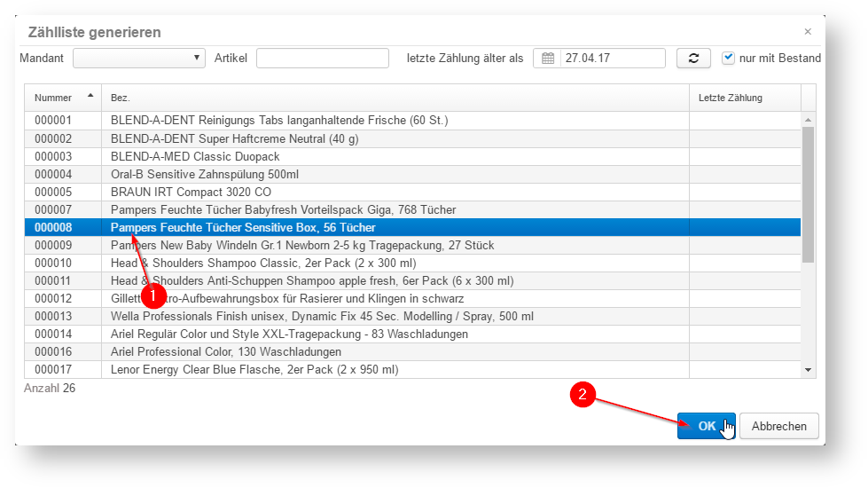Select row Pampers Feuchte Tücher Sensitive Box
868x488 pixels.
pos(412,227)
